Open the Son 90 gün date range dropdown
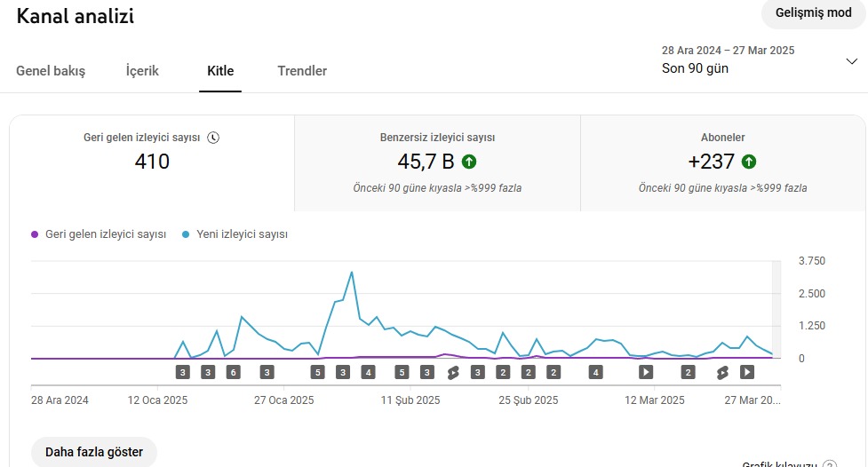This screenshot has height=467, width=868. pos(759,59)
